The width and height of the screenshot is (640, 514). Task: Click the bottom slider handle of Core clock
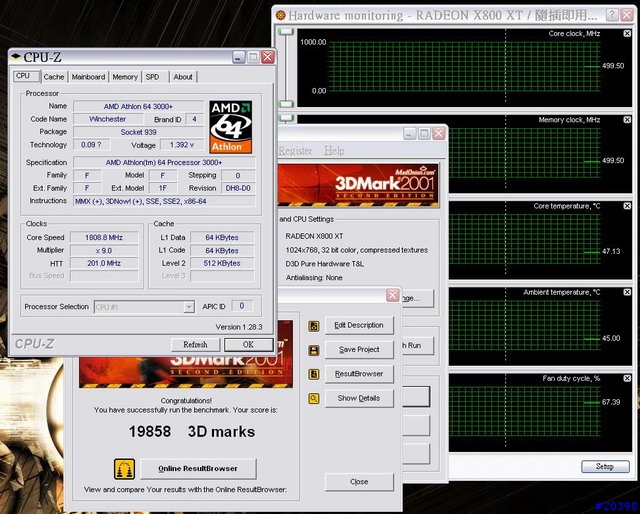point(286,104)
